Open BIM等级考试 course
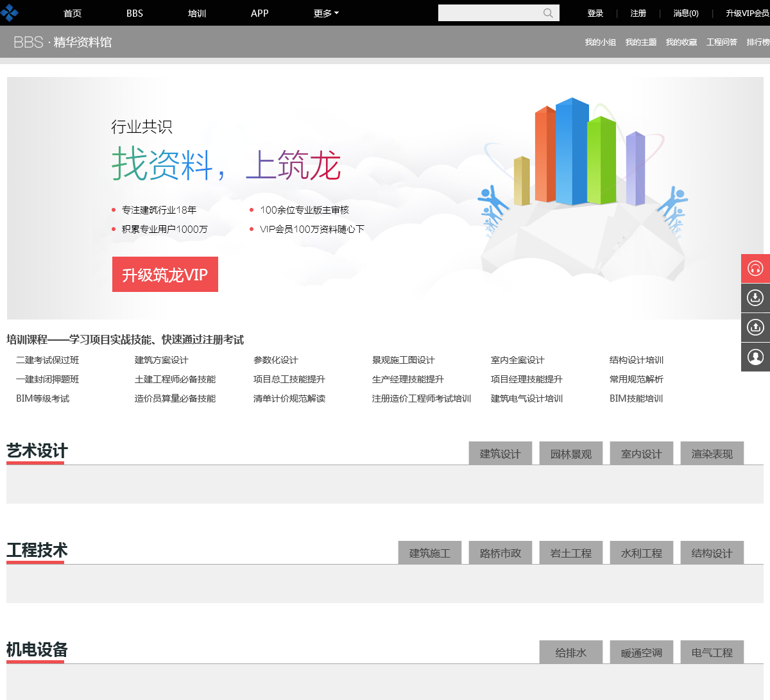Screen dimensions: 770x700 click(x=42, y=399)
